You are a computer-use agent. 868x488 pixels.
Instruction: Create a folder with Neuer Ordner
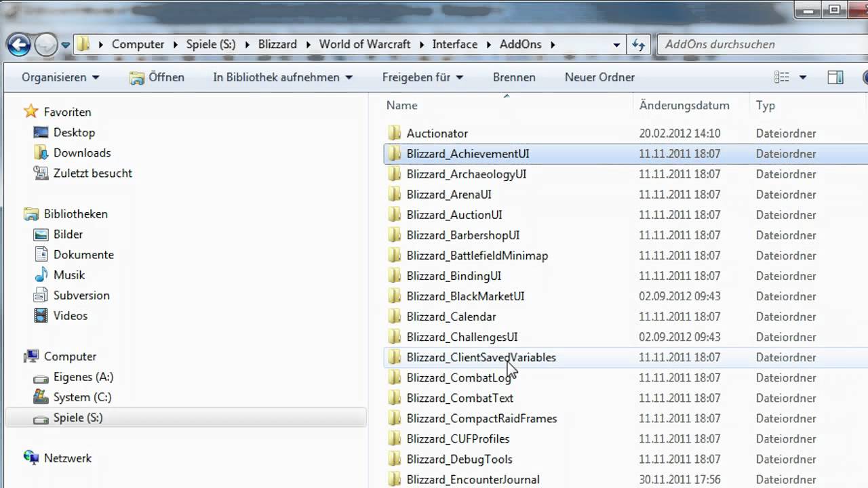tap(599, 77)
